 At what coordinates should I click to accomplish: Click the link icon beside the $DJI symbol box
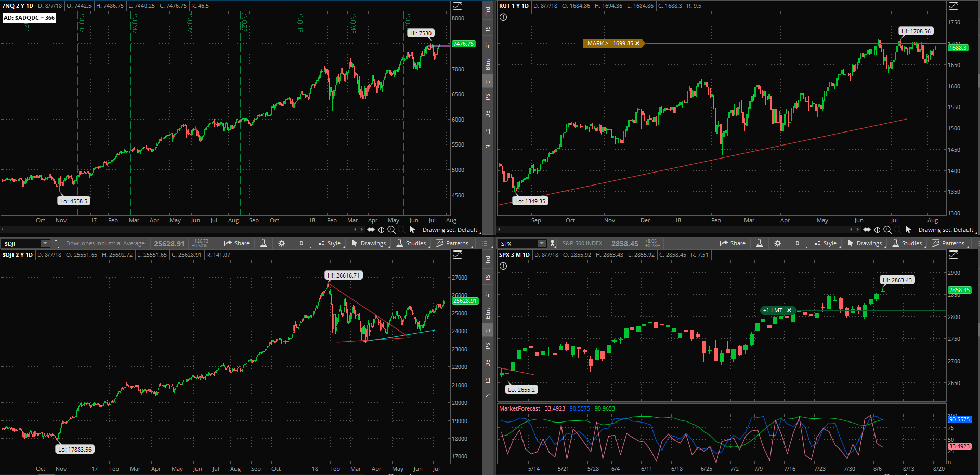click(x=56, y=243)
